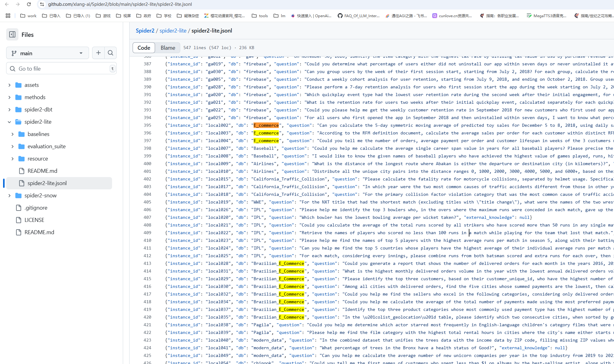Click "Pagila" db value on line 421
This screenshot has width=614, height=364.
click(261, 325)
